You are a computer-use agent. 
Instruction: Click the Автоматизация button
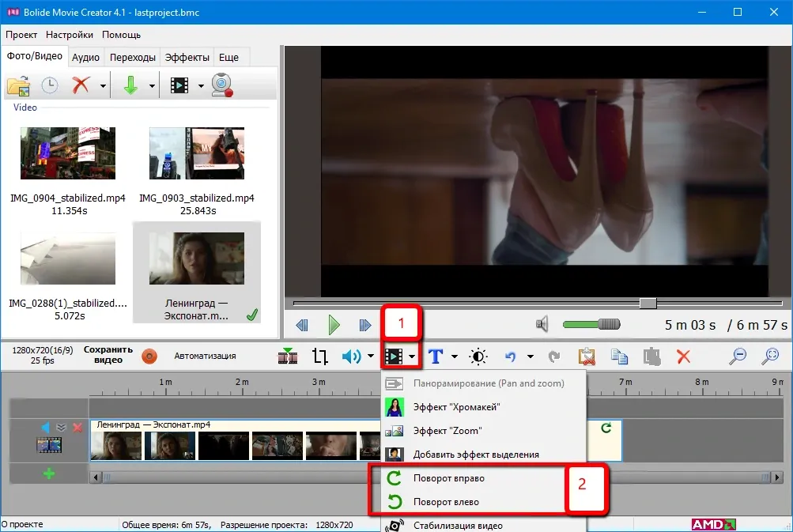[x=205, y=356]
